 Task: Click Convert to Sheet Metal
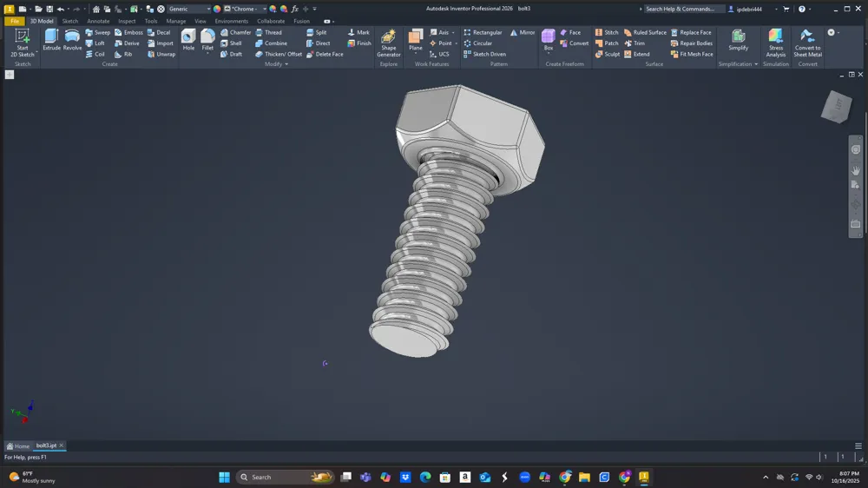807,43
